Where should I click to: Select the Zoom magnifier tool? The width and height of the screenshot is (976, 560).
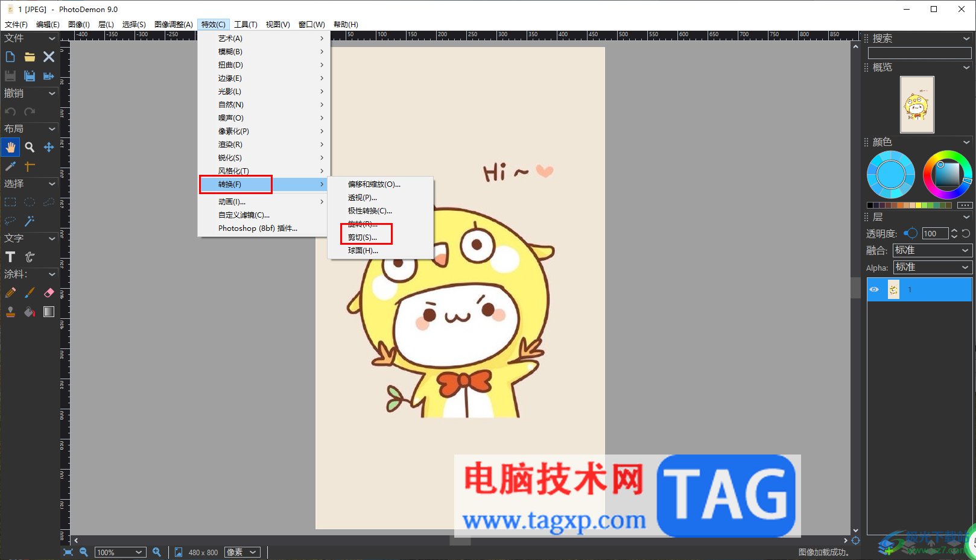pos(30,147)
